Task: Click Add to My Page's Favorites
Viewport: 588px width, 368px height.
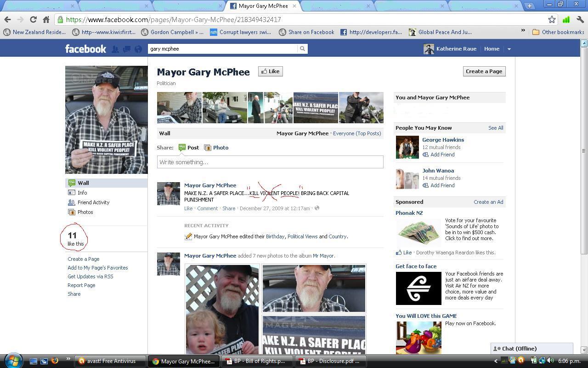Action: (x=97, y=268)
